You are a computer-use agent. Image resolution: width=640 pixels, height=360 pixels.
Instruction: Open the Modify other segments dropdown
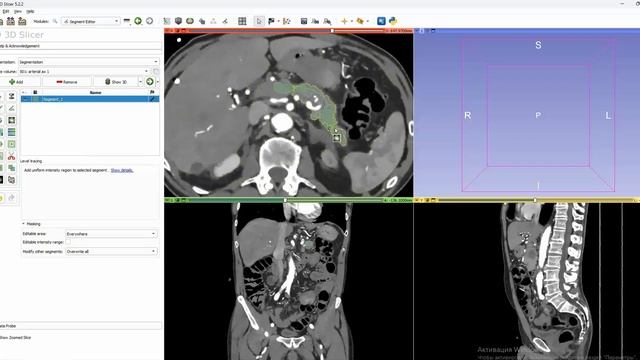tap(111, 251)
